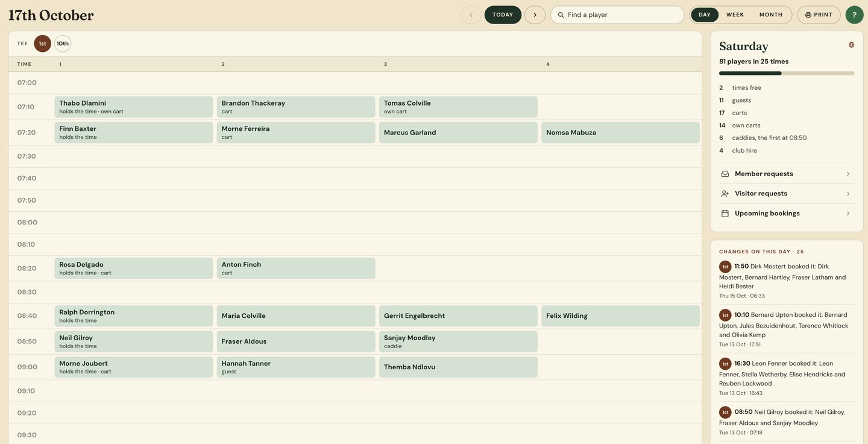
Task: Open the help question mark icon
Action: pyautogui.click(x=854, y=14)
